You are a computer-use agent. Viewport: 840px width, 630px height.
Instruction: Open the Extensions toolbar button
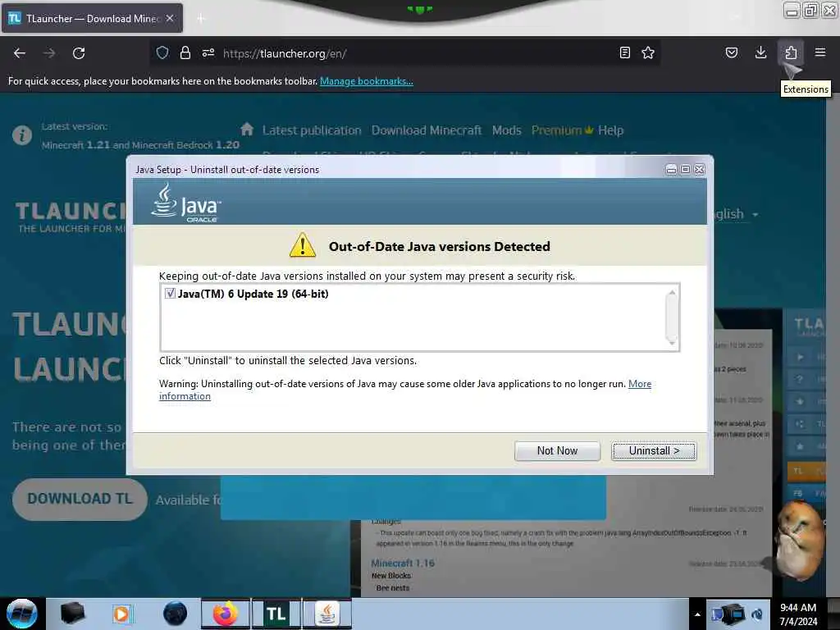[791, 52]
